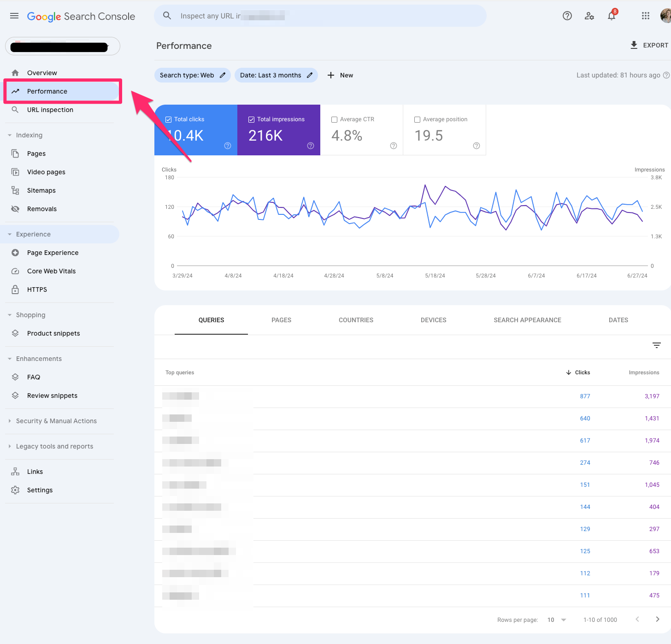
Task: Click the EXPORT button
Action: 649,45
